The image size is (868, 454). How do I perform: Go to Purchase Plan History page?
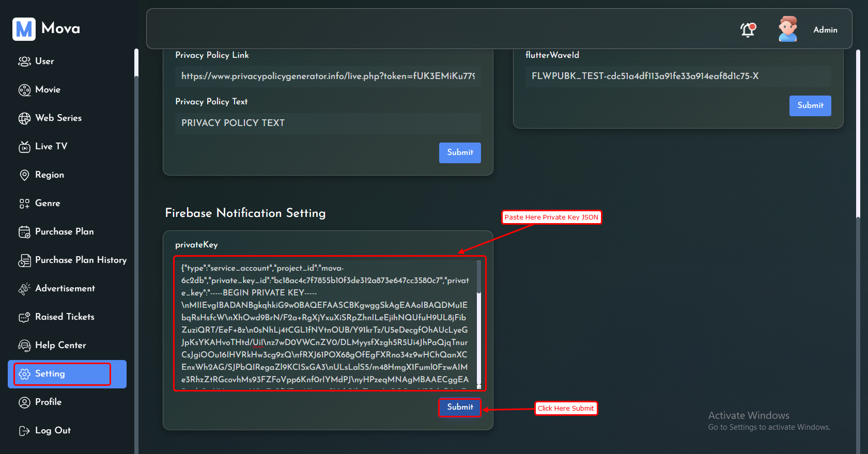point(81,260)
